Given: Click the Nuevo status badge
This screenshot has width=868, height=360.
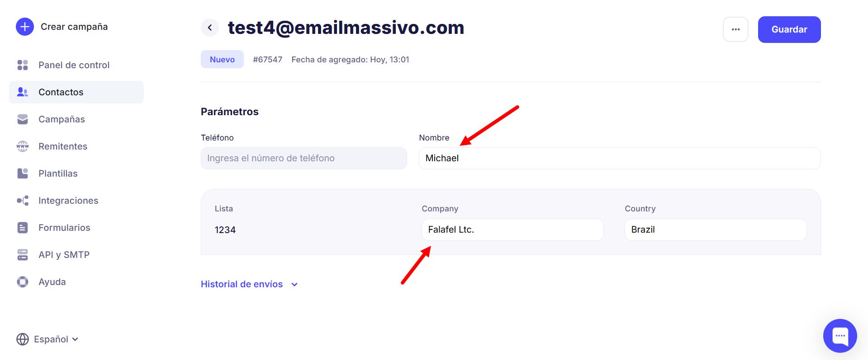Looking at the screenshot, I should [222, 59].
